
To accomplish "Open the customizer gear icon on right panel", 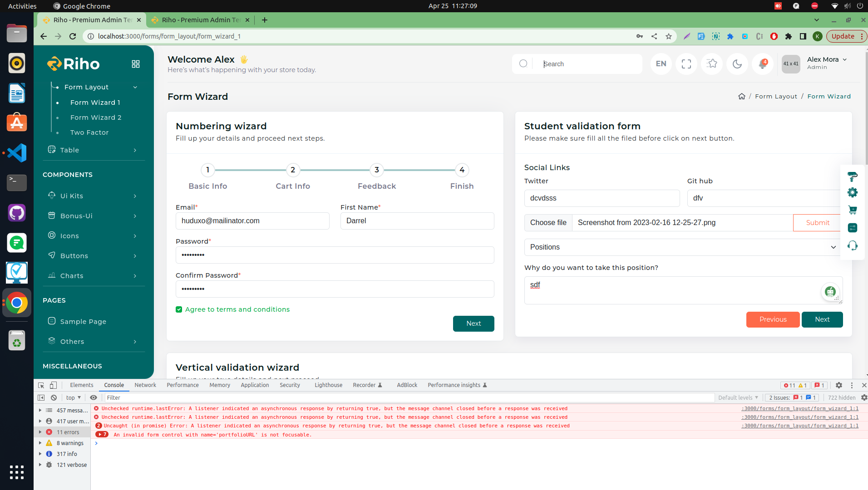I will 852,192.
